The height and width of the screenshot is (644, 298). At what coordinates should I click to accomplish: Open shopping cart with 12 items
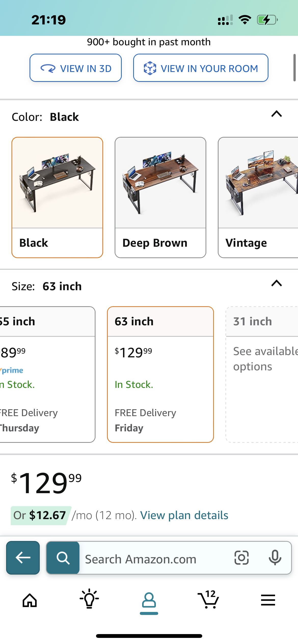point(208,600)
